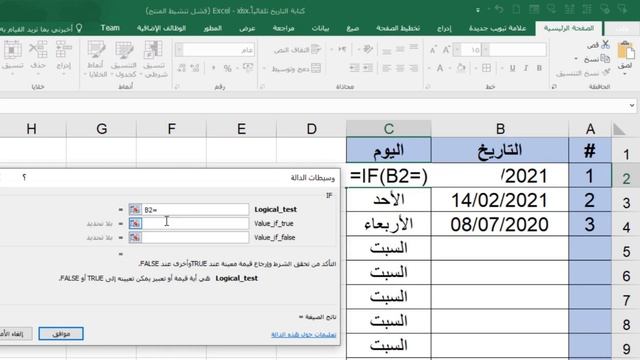Click the Percent Style icon

click(x=228, y=68)
